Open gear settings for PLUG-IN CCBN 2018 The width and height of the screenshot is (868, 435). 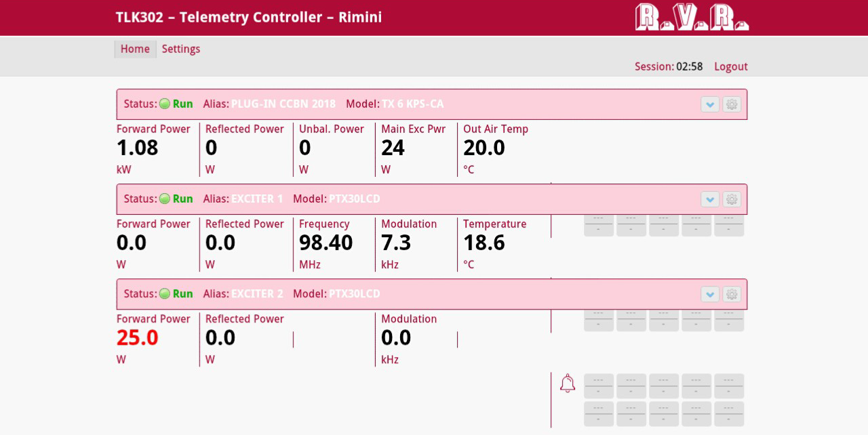tap(732, 104)
